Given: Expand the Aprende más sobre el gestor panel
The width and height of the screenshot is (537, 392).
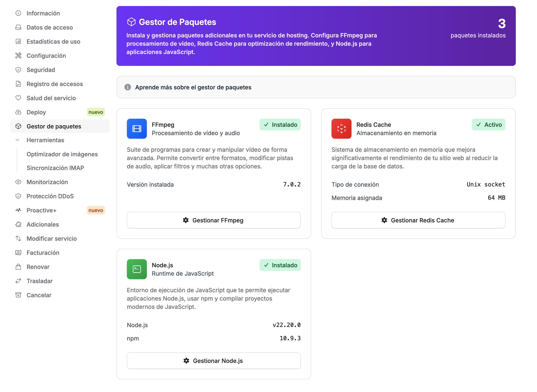Looking at the screenshot, I should 193,87.
